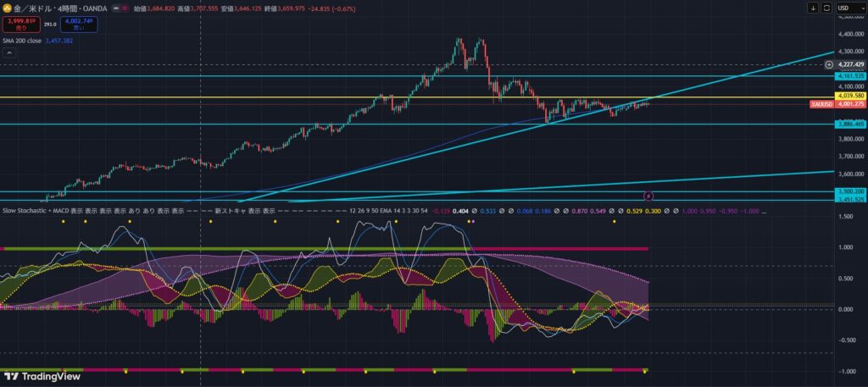The height and width of the screenshot is (387, 868).
Task: Click the yellow 4,039.580 price level tag
Action: tap(849, 97)
